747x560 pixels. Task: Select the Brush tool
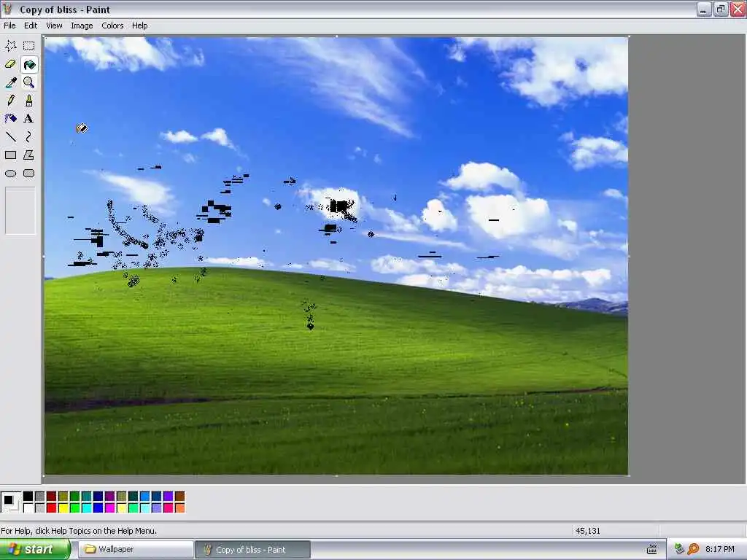(x=29, y=101)
